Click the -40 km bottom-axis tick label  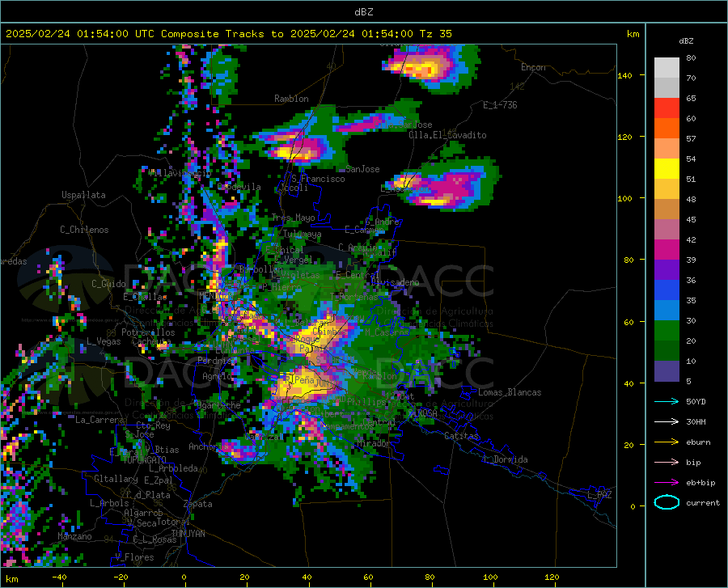pos(59,577)
